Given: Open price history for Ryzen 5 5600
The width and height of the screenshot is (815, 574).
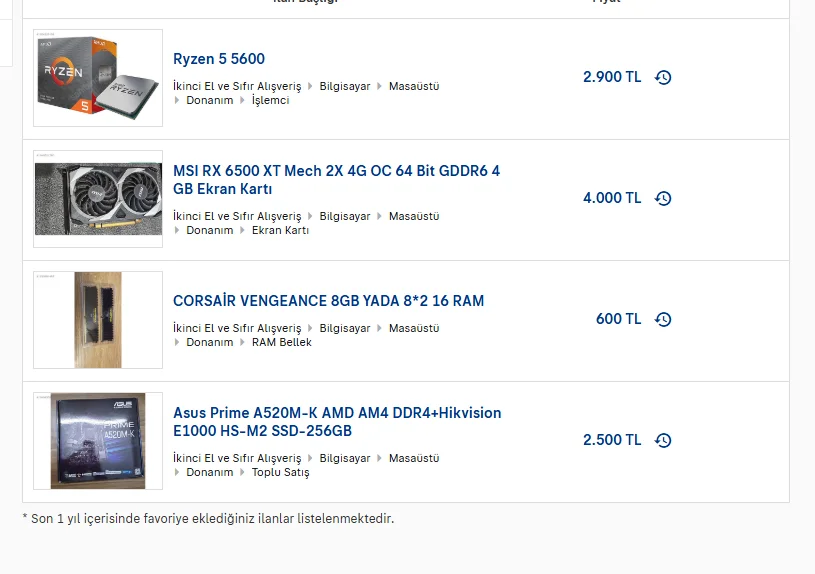Looking at the screenshot, I should pyautogui.click(x=663, y=77).
